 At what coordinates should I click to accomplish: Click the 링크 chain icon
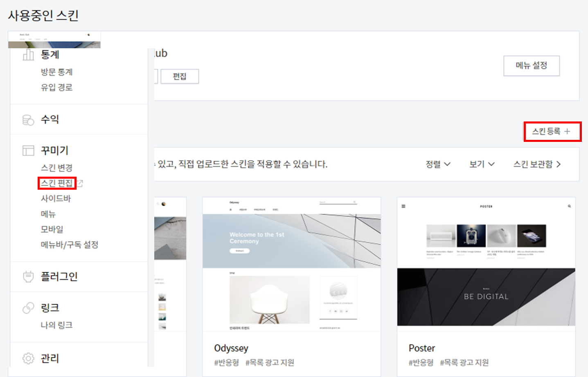pos(28,308)
